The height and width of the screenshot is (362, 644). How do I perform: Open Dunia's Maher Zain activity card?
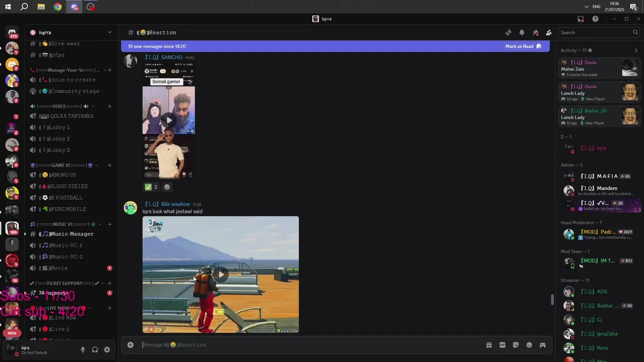pyautogui.click(x=599, y=68)
